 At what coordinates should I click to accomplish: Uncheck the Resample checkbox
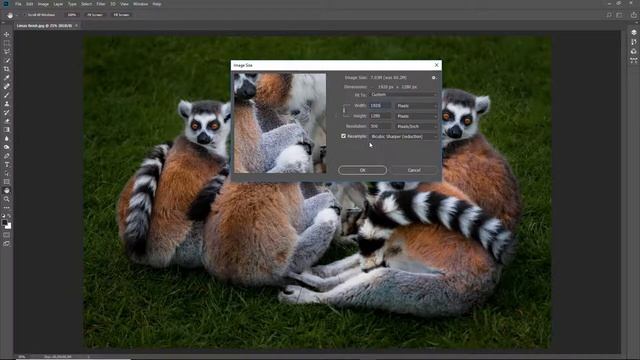(343, 136)
